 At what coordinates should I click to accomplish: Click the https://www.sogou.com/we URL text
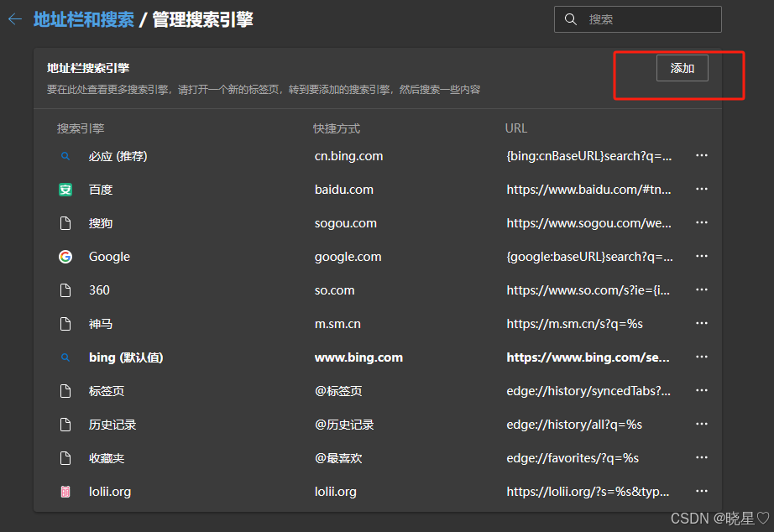[x=588, y=223]
